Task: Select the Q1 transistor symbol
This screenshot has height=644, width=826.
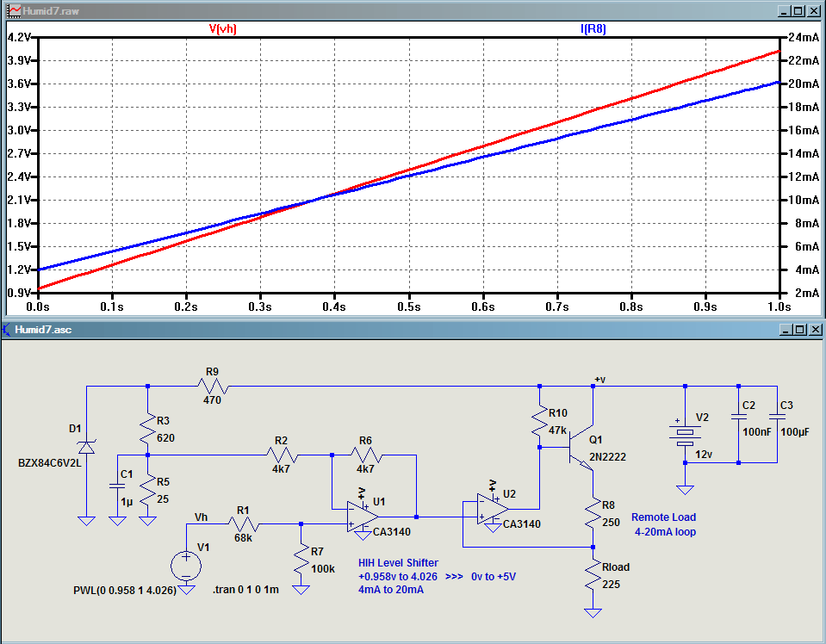Action: pyautogui.click(x=581, y=448)
